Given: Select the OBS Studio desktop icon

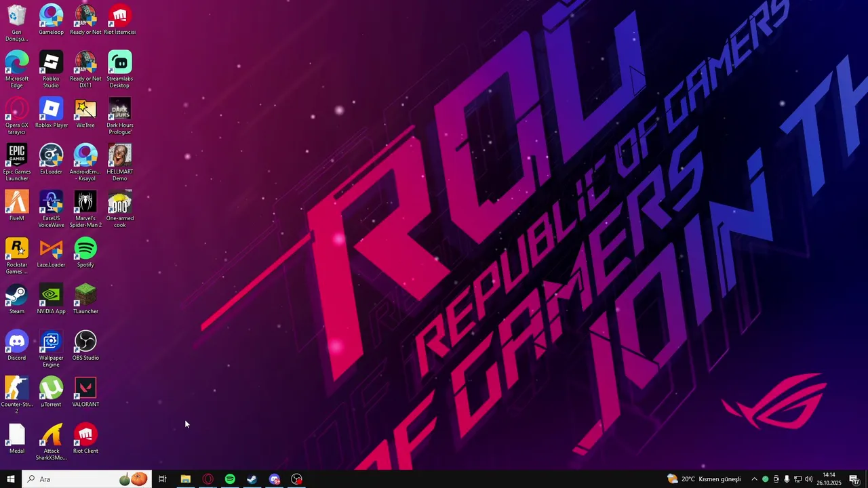Looking at the screenshot, I should 85,346.
